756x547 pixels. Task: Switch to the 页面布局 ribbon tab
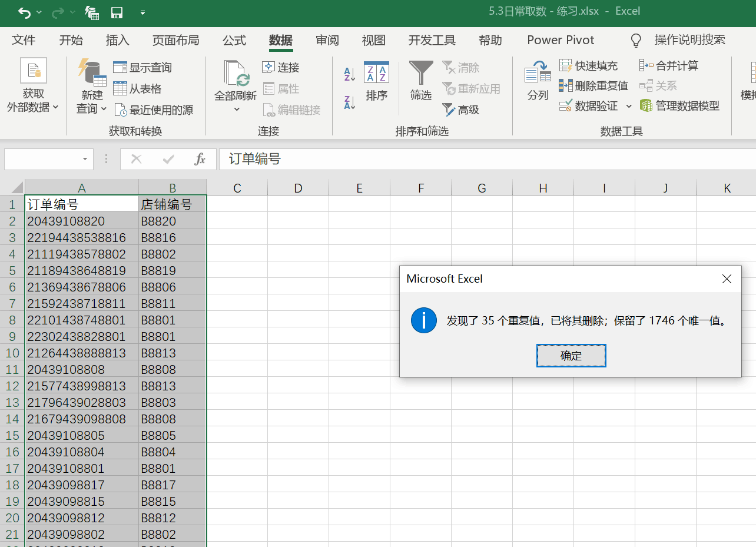(175, 40)
